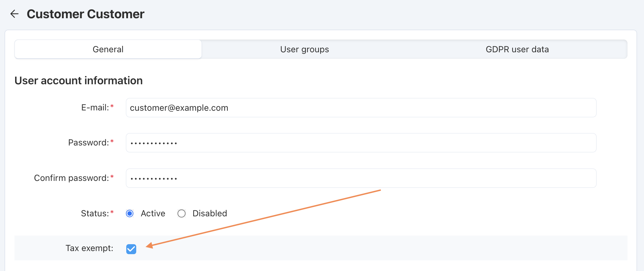This screenshot has width=644, height=271.
Task: Click the Password field label
Action: (88, 143)
